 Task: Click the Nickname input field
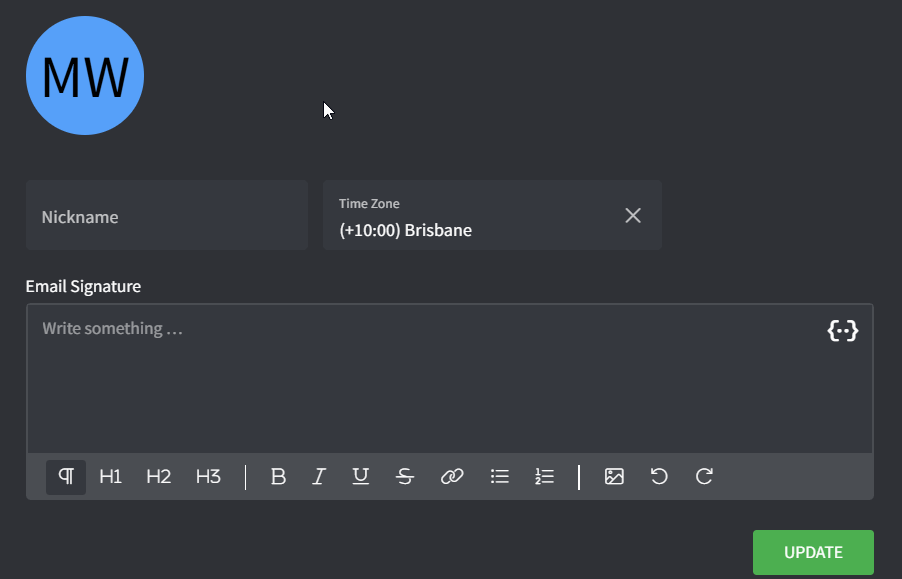[166, 216]
